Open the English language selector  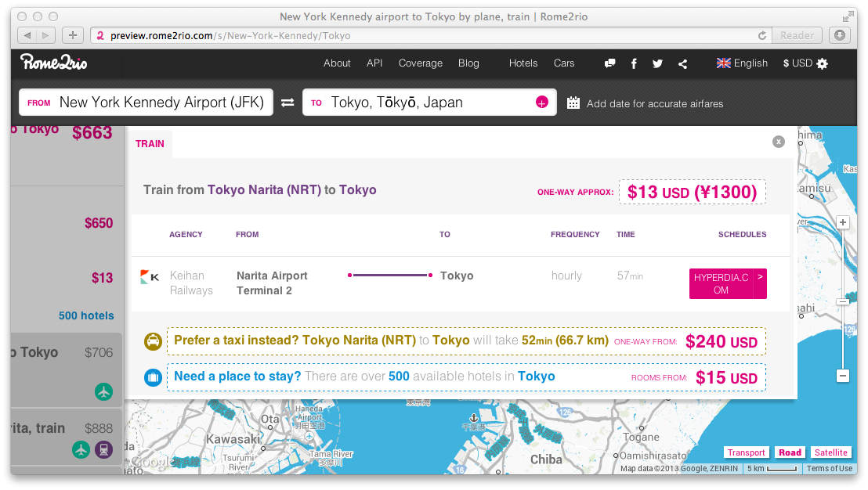[x=742, y=63]
